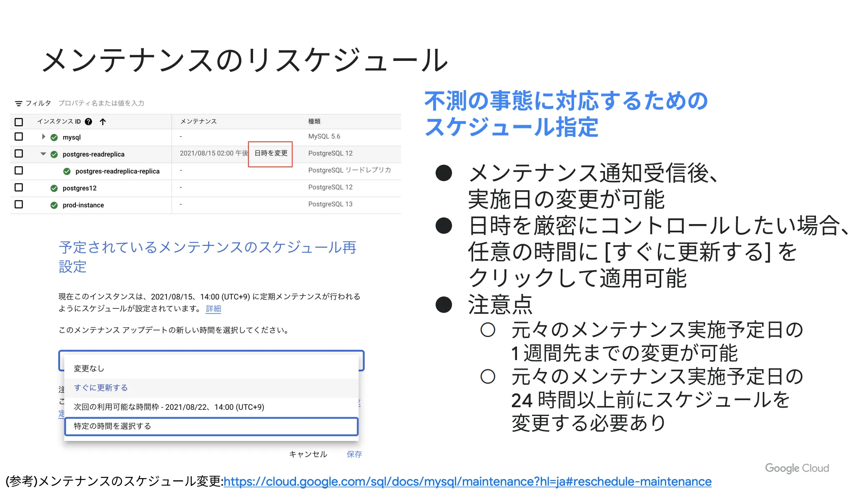Click the filter icon beside フィルタ
Image resolution: width=868 pixels, height=489 pixels.
(x=18, y=103)
